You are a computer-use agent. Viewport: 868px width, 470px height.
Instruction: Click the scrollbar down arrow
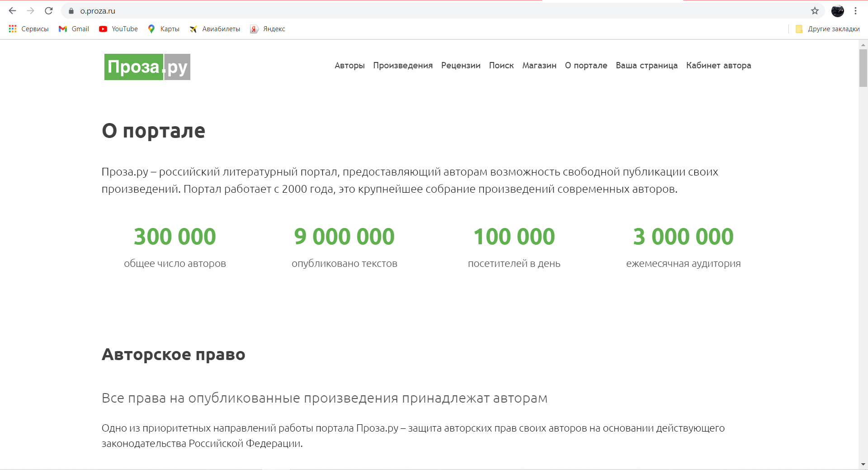(x=863, y=465)
